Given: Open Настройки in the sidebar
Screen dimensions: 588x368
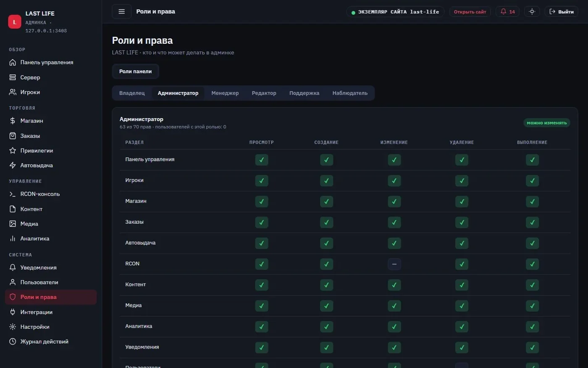Looking at the screenshot, I should (x=51, y=327).
